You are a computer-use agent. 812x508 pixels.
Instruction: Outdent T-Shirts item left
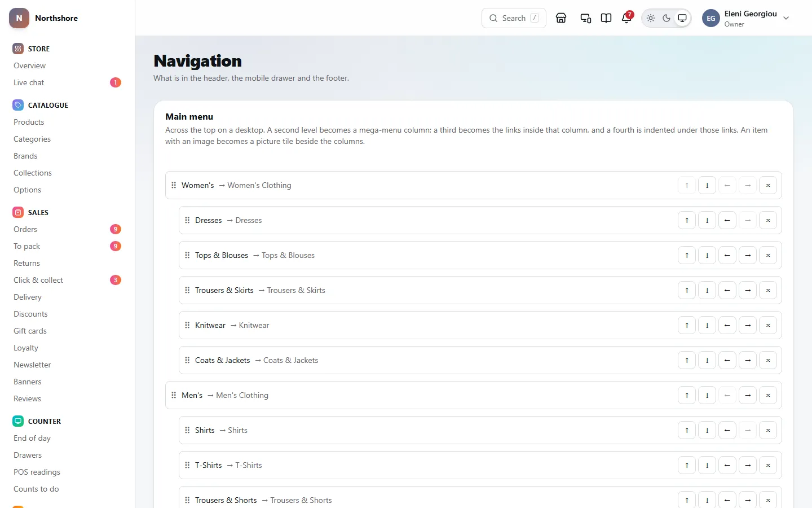pyautogui.click(x=727, y=465)
